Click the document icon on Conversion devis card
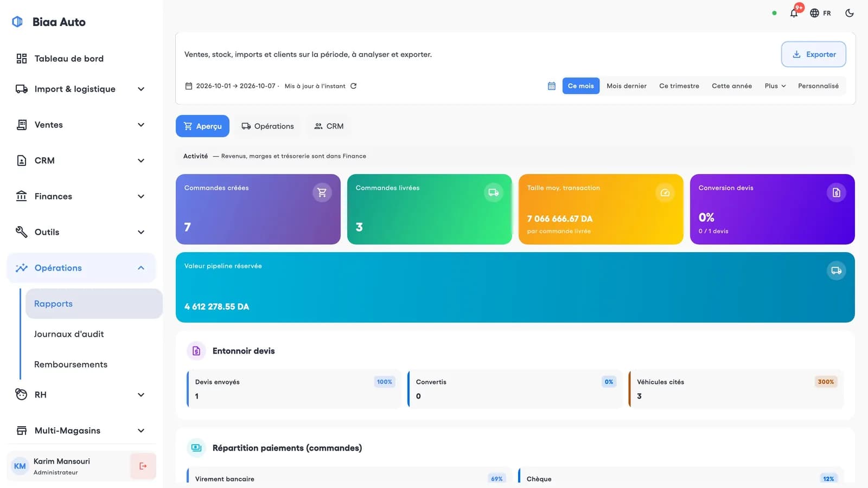 click(x=837, y=192)
